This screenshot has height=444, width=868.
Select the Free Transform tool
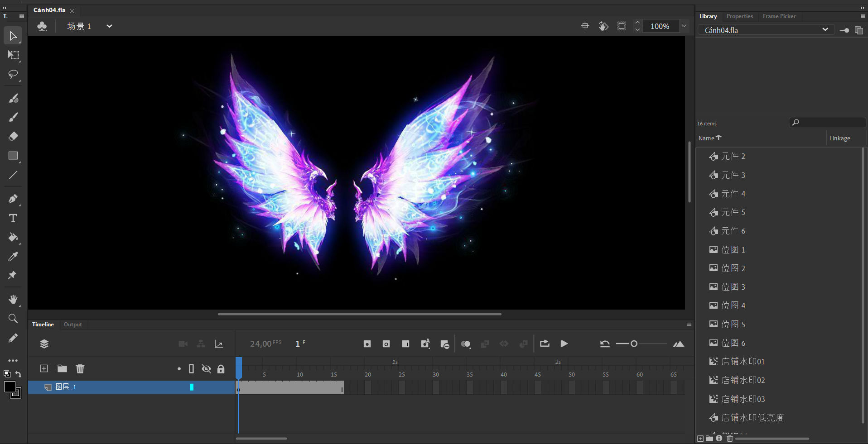(x=13, y=55)
